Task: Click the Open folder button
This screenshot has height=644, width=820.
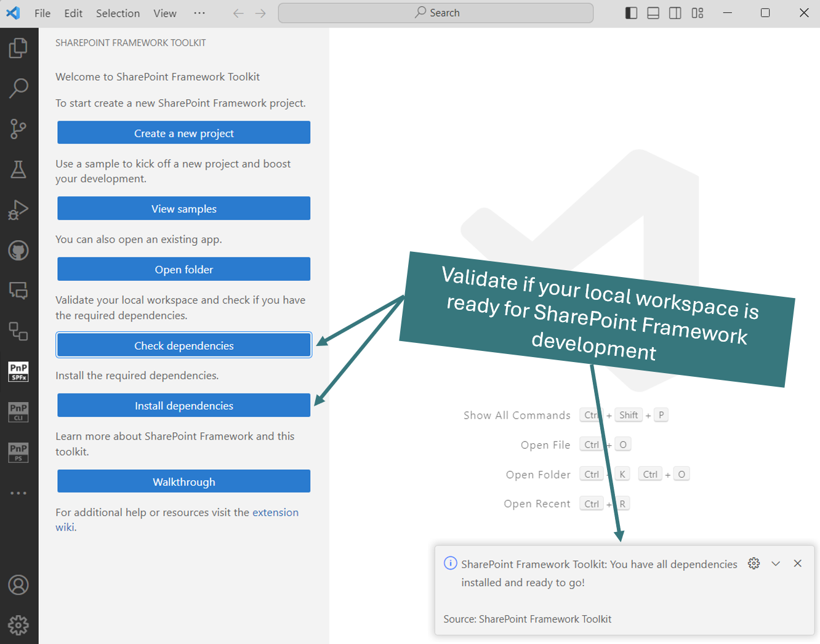Action: tap(184, 269)
